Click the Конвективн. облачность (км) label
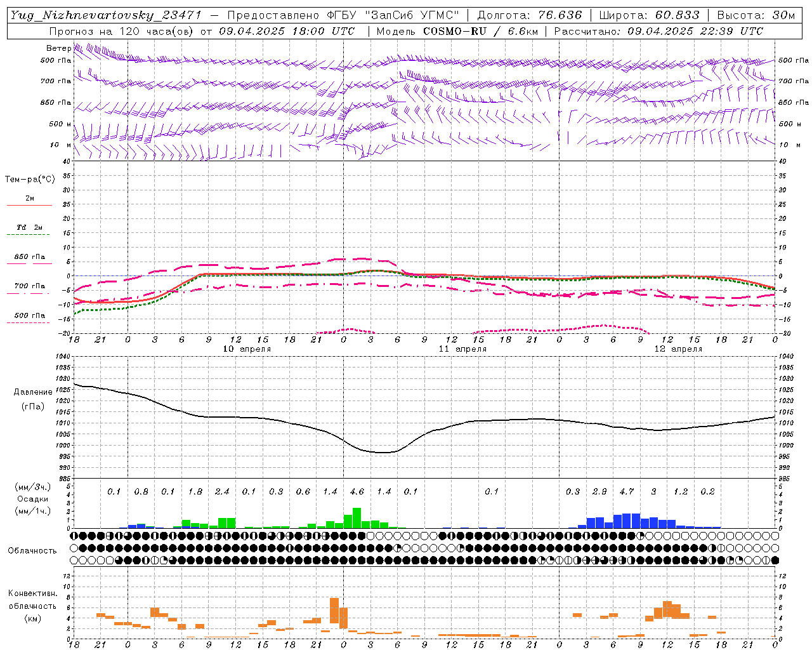This screenshot has width=812, height=650. [x=32, y=606]
